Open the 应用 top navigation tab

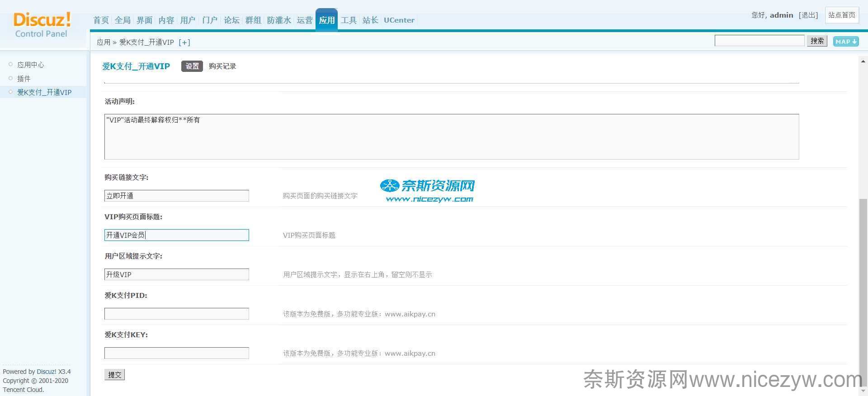point(326,20)
